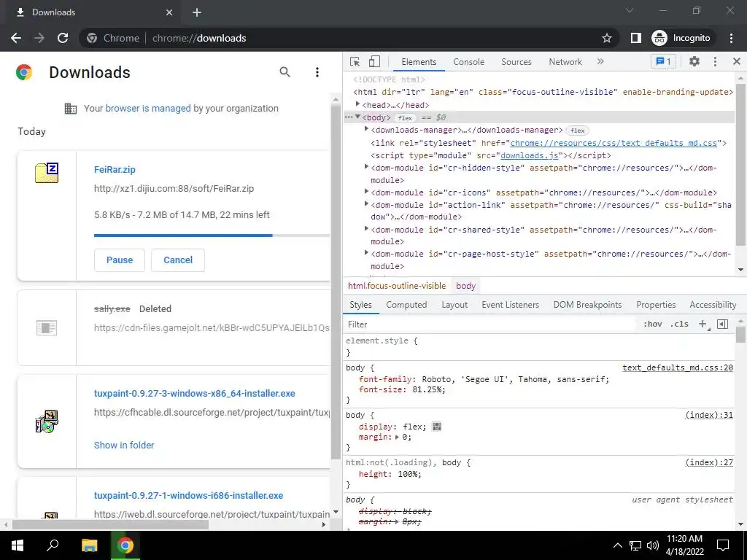Open the tab search chevron
Image resolution: width=747 pixels, height=560 pixels.
pos(630,10)
